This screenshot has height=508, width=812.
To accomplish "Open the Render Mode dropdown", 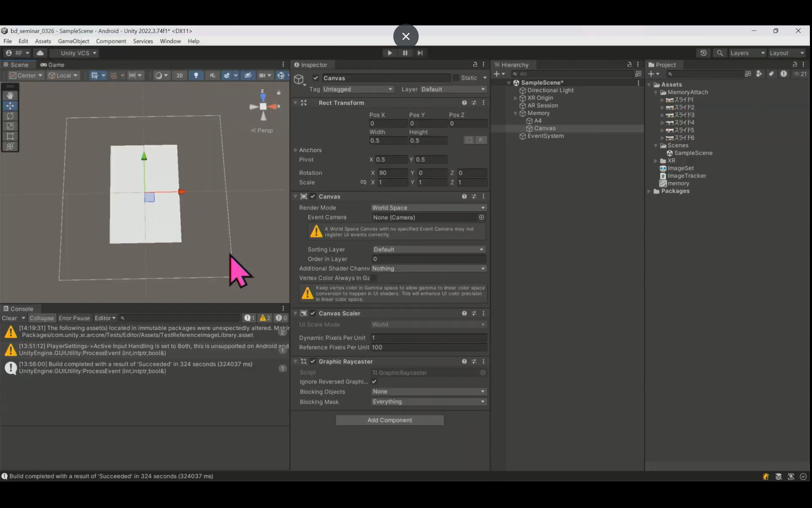I will point(428,207).
